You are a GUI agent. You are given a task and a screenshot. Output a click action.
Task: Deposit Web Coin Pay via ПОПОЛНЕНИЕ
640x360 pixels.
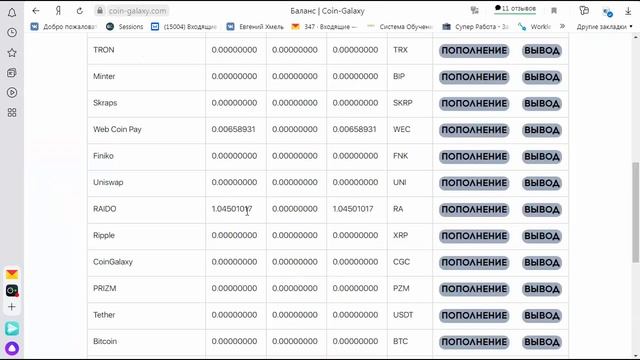coord(474,130)
